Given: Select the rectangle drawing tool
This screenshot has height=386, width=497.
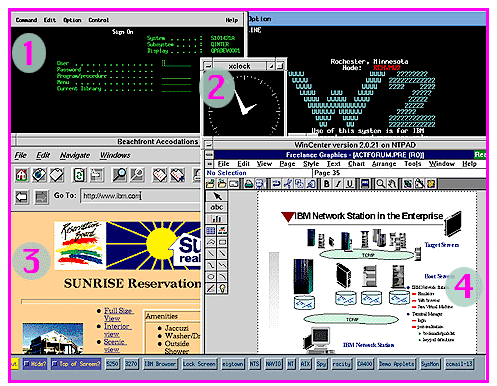Looking at the screenshot, I should click(x=223, y=242).
